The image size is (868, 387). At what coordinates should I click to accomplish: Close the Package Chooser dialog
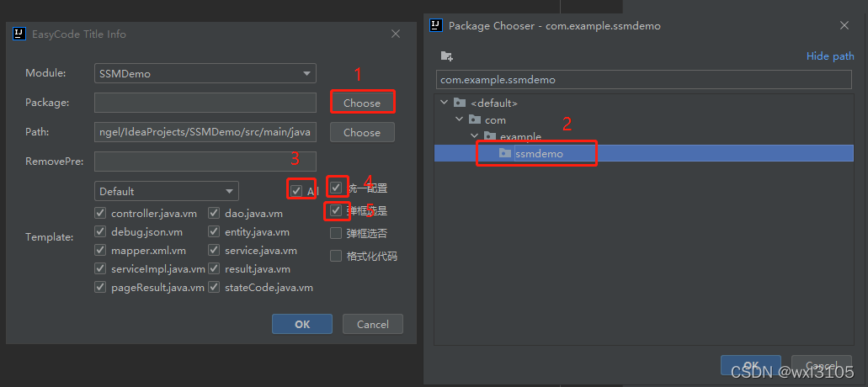pyautogui.click(x=844, y=25)
